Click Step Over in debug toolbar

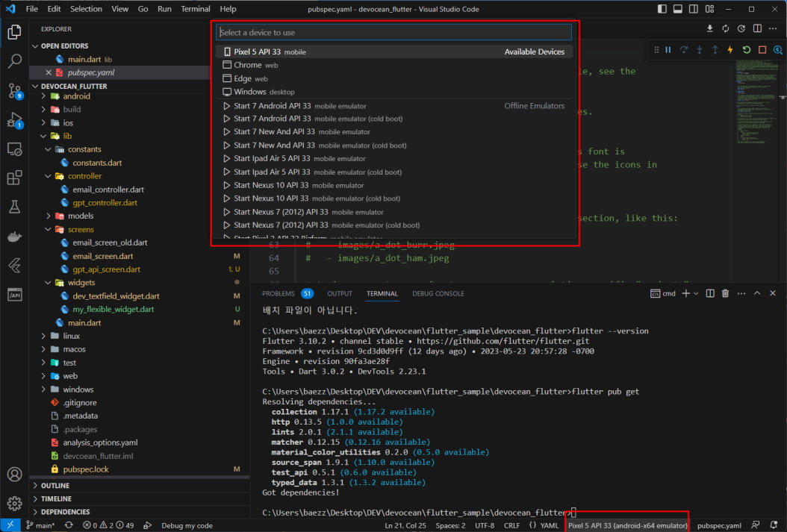click(684, 50)
